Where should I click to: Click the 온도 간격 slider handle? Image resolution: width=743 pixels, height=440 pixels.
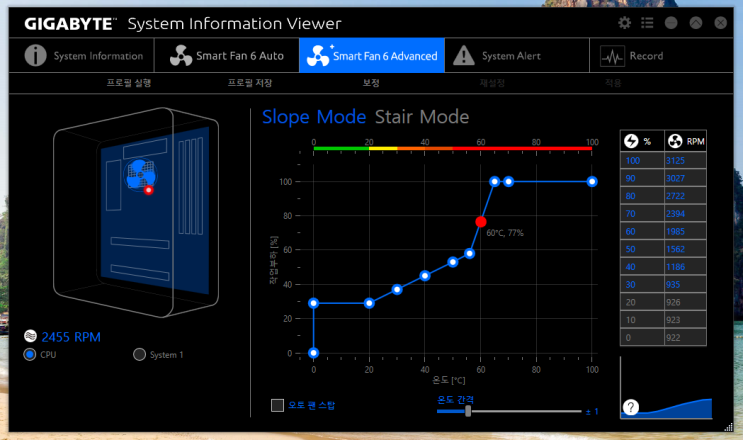tap(468, 411)
